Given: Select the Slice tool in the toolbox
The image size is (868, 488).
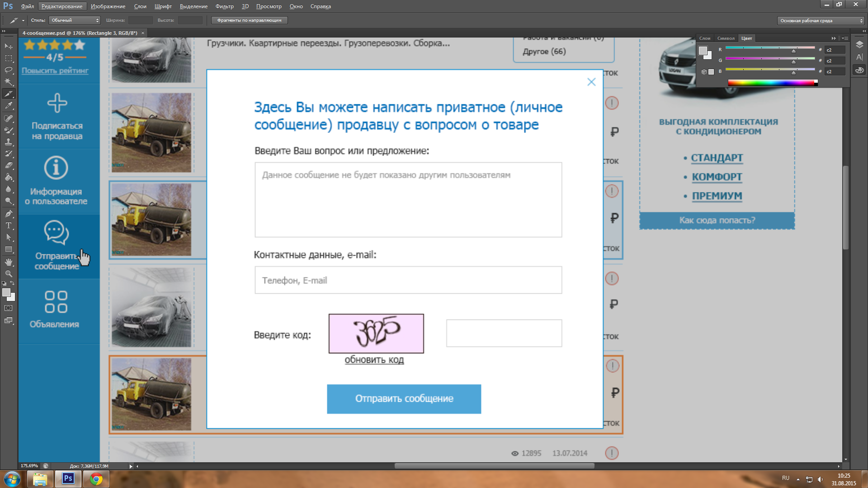Looking at the screenshot, I should (9, 94).
